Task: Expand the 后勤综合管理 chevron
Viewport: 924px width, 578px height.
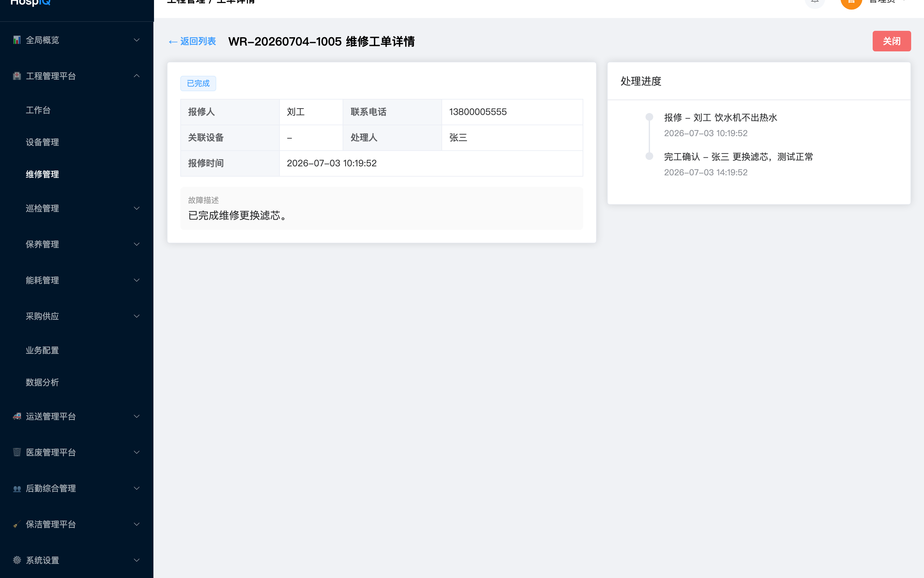Action: pos(137,488)
